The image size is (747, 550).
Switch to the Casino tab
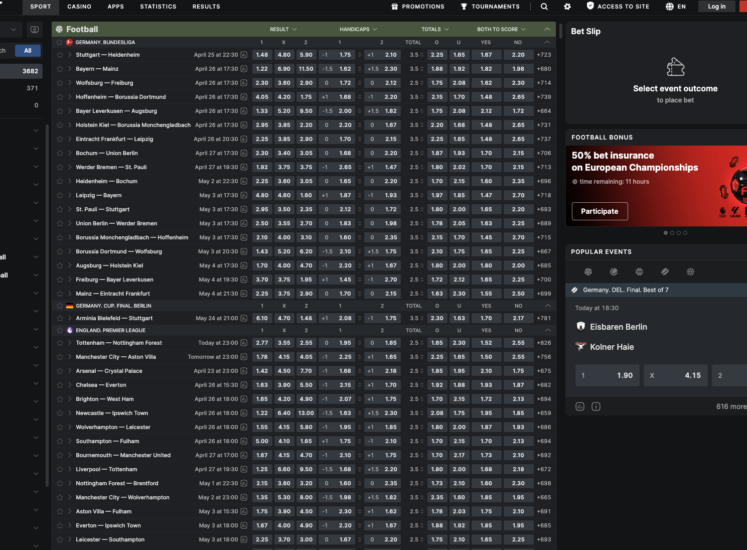click(x=79, y=6)
